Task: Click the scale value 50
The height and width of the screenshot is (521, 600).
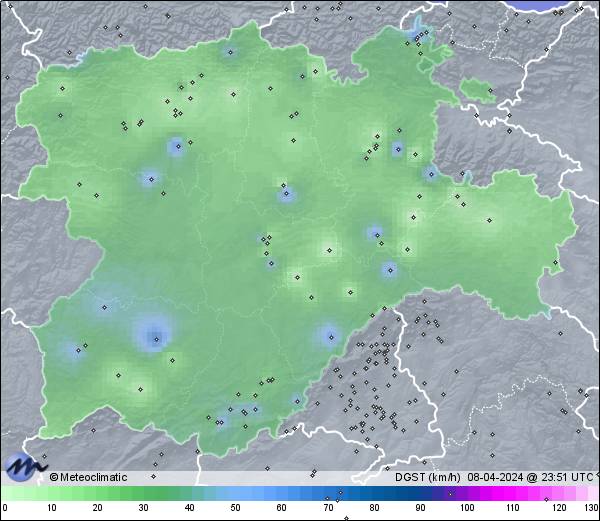Action: [235, 508]
